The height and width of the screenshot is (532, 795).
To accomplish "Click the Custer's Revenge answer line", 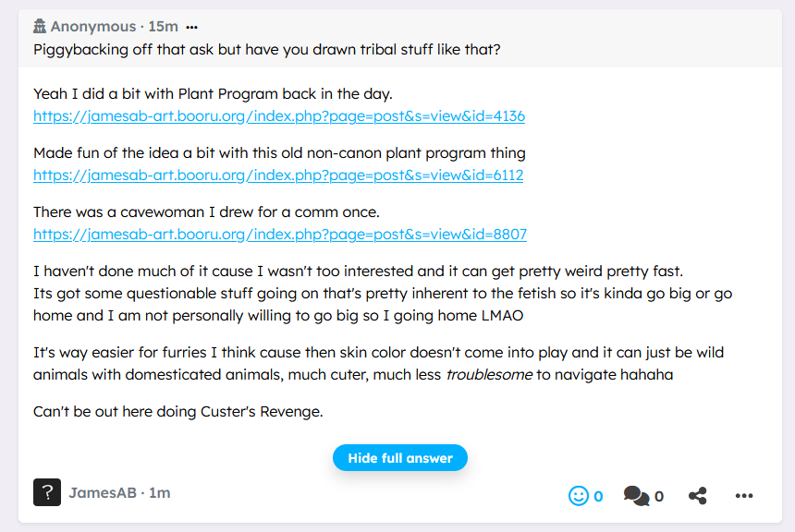I will coord(177,411).
